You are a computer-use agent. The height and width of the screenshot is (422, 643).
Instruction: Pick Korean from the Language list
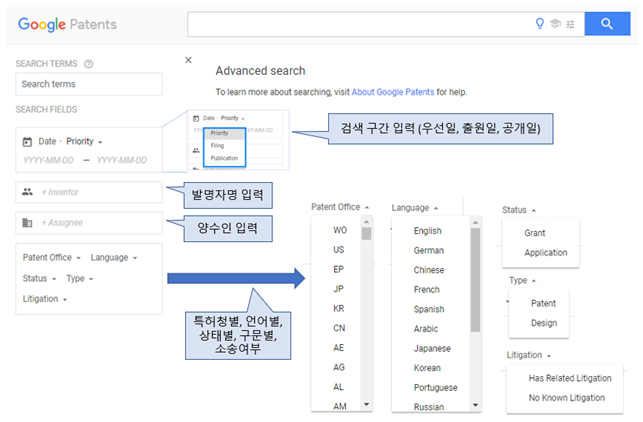click(x=428, y=367)
